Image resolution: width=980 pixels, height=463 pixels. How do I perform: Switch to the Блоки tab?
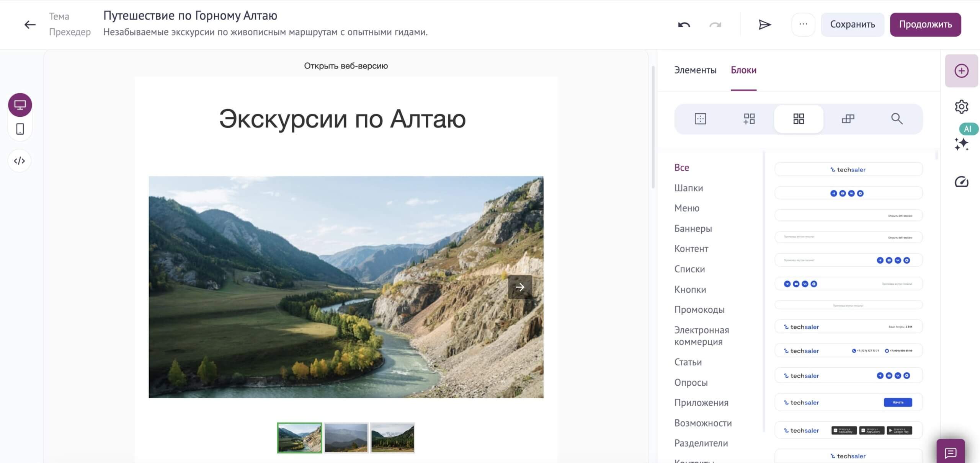tap(743, 70)
